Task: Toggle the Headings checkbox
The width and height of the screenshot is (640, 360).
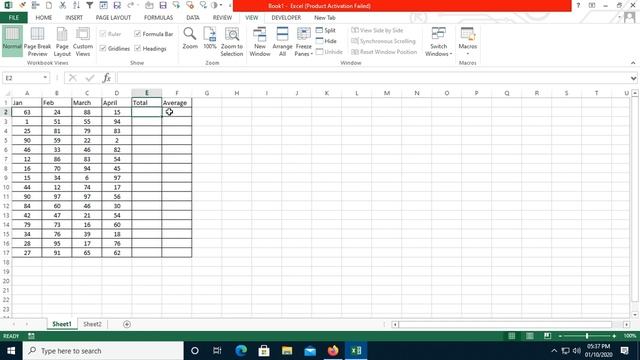Action: tap(150, 49)
